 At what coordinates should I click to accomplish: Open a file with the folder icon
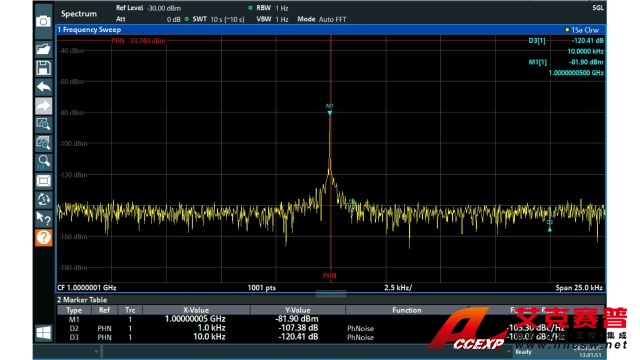pos(43,49)
